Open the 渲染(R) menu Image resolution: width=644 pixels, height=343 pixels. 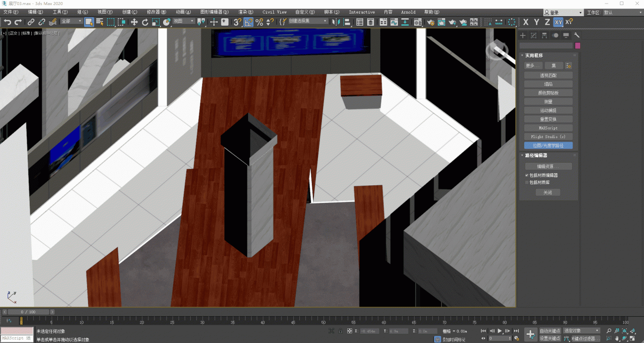click(245, 12)
